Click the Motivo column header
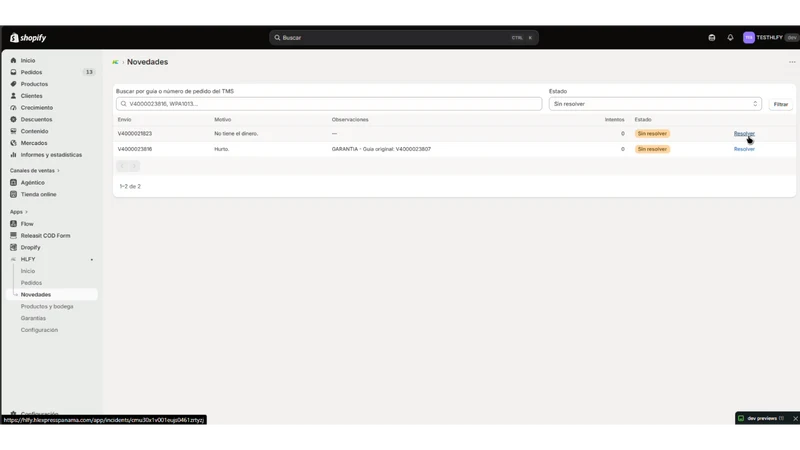The height and width of the screenshot is (450, 800). pyautogui.click(x=222, y=119)
